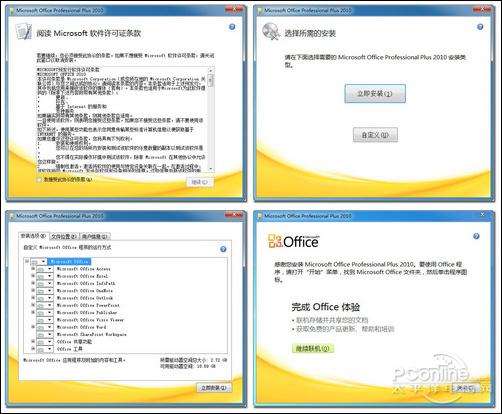502x414 pixels.
Task: Click help icon in license terms window
Action: (x=232, y=27)
